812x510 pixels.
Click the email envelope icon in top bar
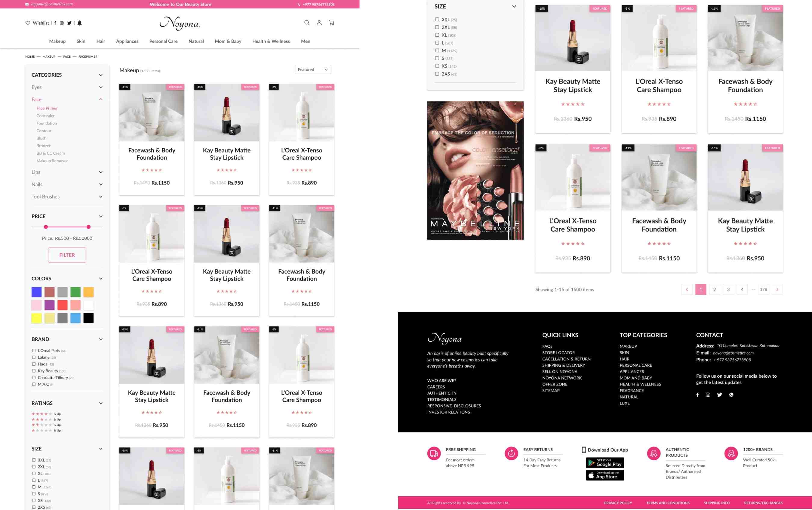tap(27, 5)
